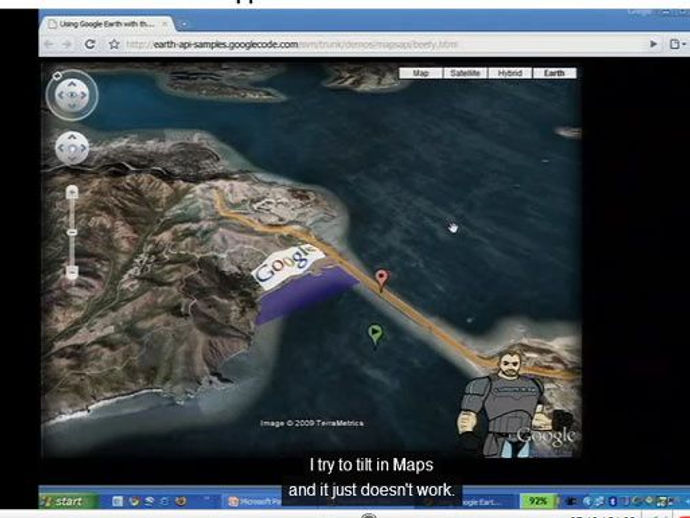Click the zoom slider handle
Viewport: 690px width, 518px height.
(72, 232)
